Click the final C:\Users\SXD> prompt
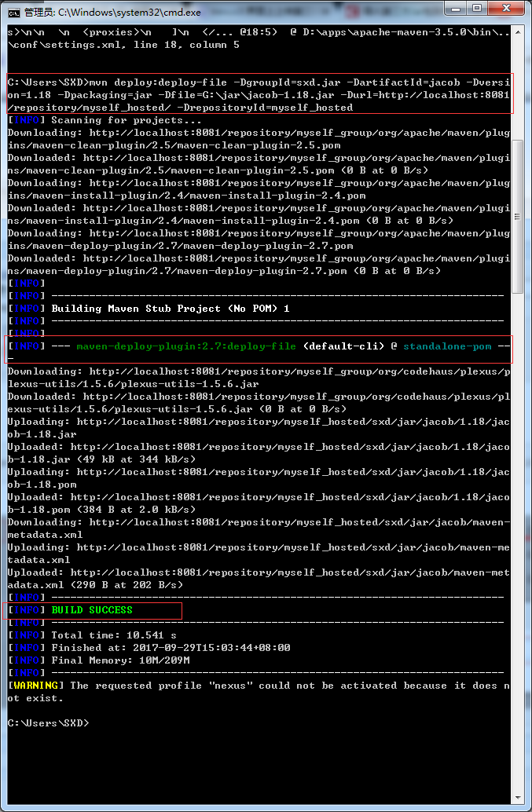Image resolution: width=532 pixels, height=812 pixels. [48, 723]
